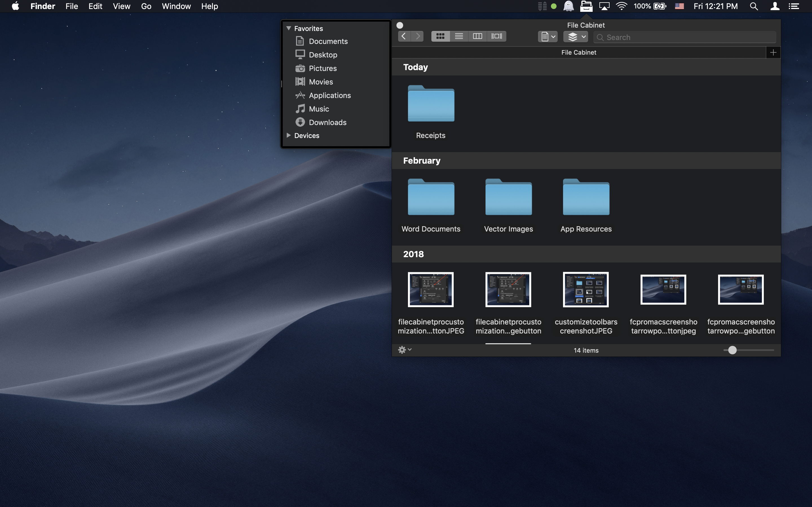Switch to list view layout
The width and height of the screenshot is (812, 507).
point(458,36)
